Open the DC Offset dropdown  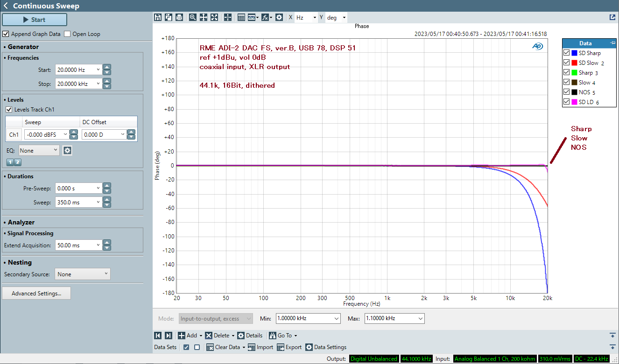(123, 134)
